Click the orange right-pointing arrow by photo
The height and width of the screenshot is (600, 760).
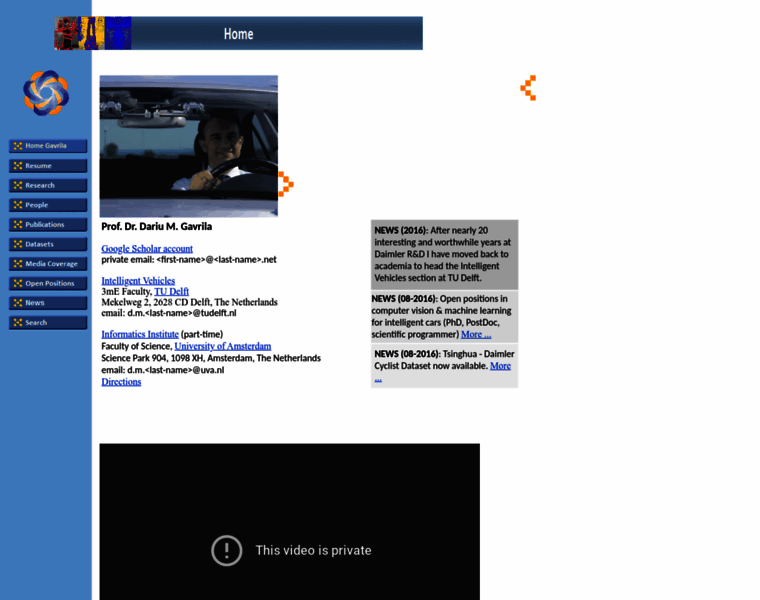click(286, 184)
